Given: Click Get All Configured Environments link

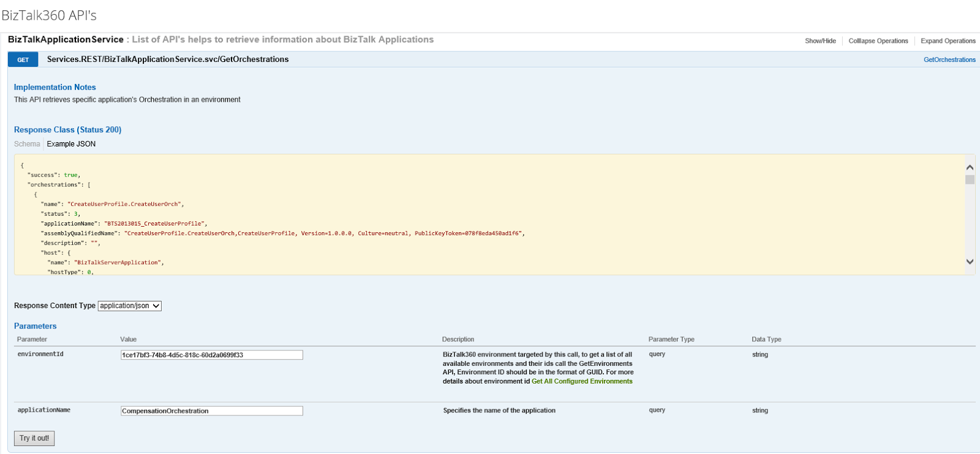Looking at the screenshot, I should 582,381.
